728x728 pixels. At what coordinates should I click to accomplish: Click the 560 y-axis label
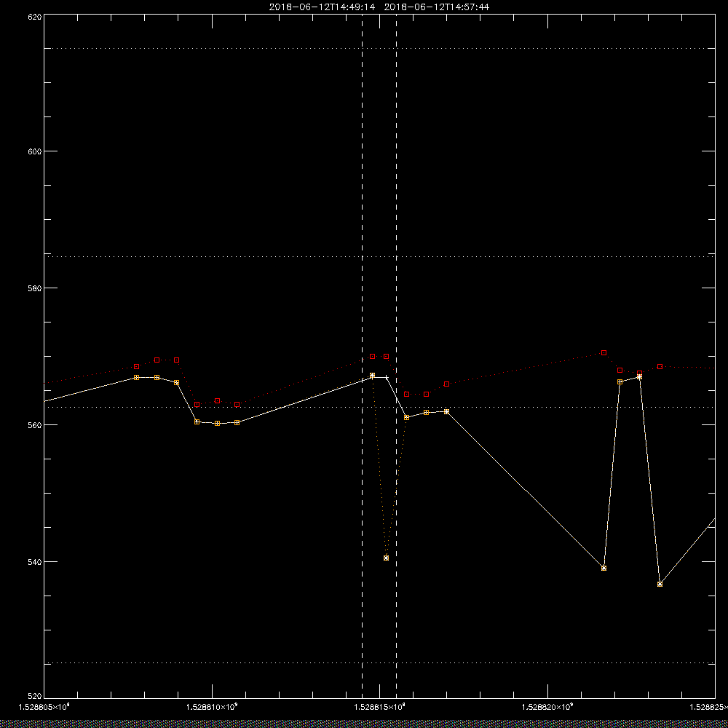[35, 425]
